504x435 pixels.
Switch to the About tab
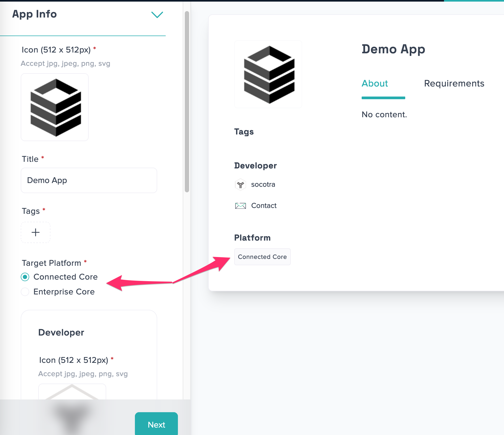[375, 84]
